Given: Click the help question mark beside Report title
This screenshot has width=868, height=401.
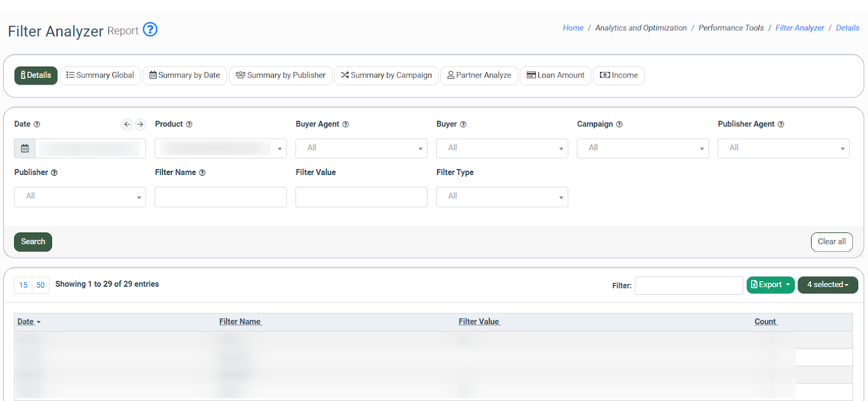Looking at the screenshot, I should (x=150, y=29).
